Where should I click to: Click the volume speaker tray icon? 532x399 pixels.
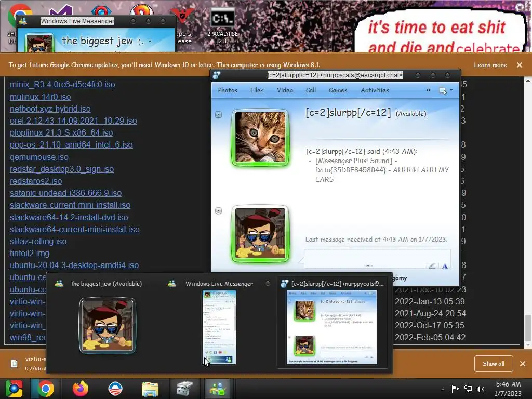(481, 389)
